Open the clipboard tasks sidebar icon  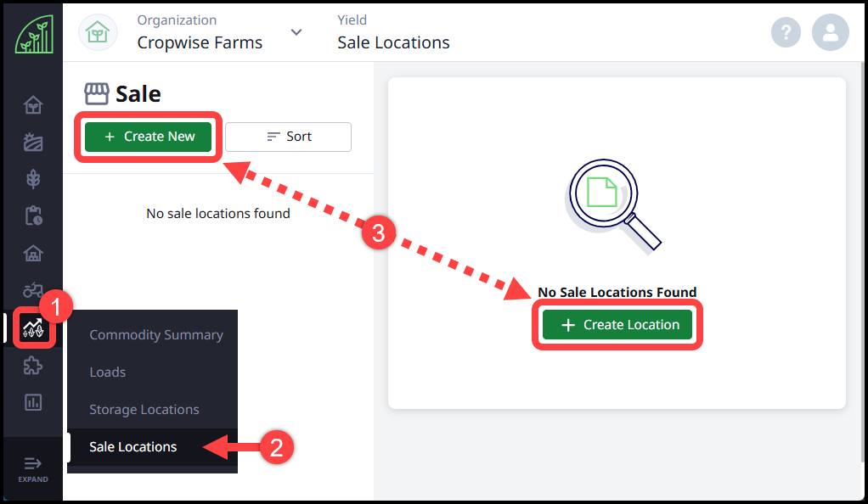33,216
